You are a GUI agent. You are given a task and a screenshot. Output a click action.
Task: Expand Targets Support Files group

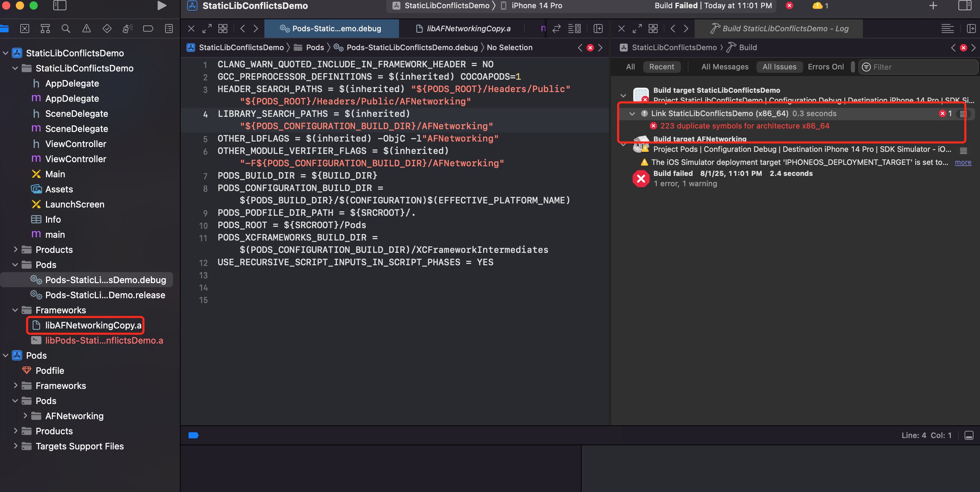pos(15,446)
